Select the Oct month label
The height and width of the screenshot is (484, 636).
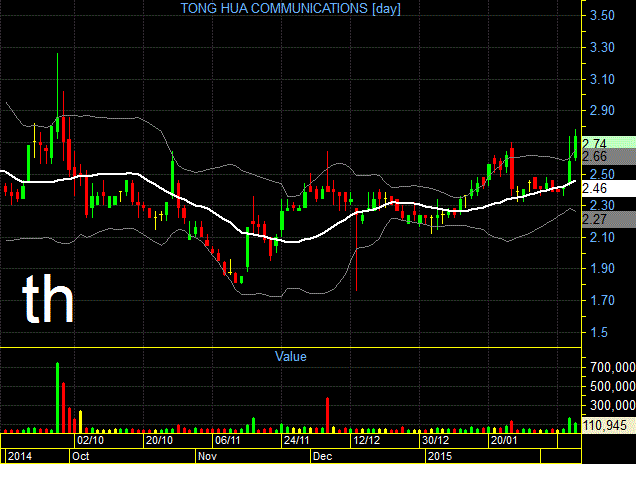[x=80, y=456]
